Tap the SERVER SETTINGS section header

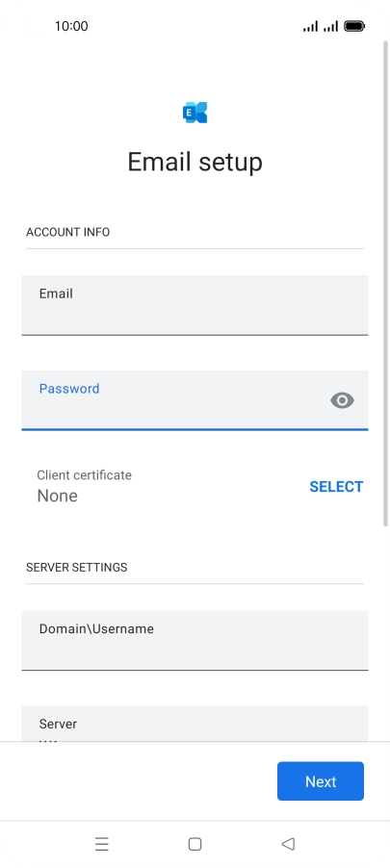(76, 568)
